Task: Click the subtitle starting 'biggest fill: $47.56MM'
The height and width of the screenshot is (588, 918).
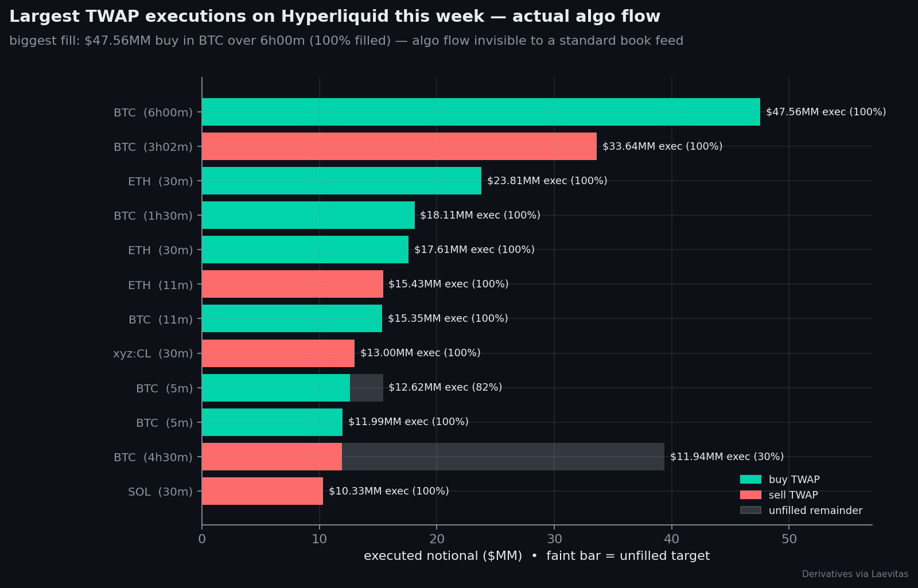Action: point(346,41)
